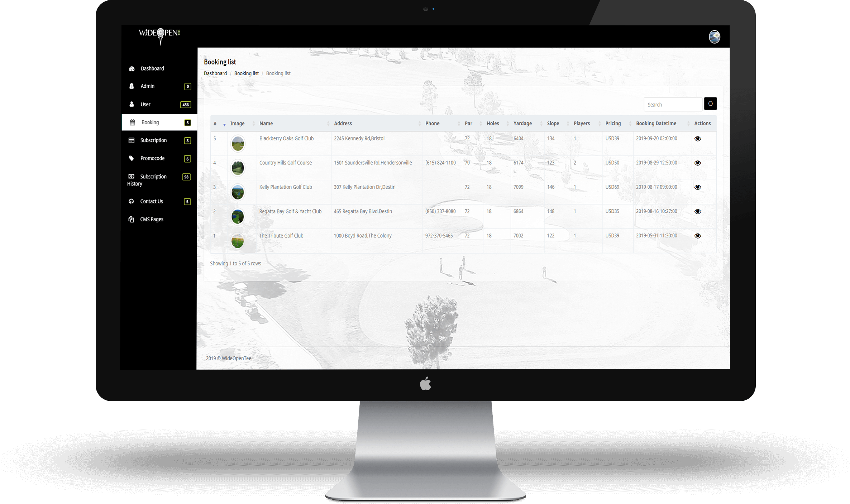Click on Country Hills Golf Course link
The height and width of the screenshot is (504, 850).
click(285, 163)
